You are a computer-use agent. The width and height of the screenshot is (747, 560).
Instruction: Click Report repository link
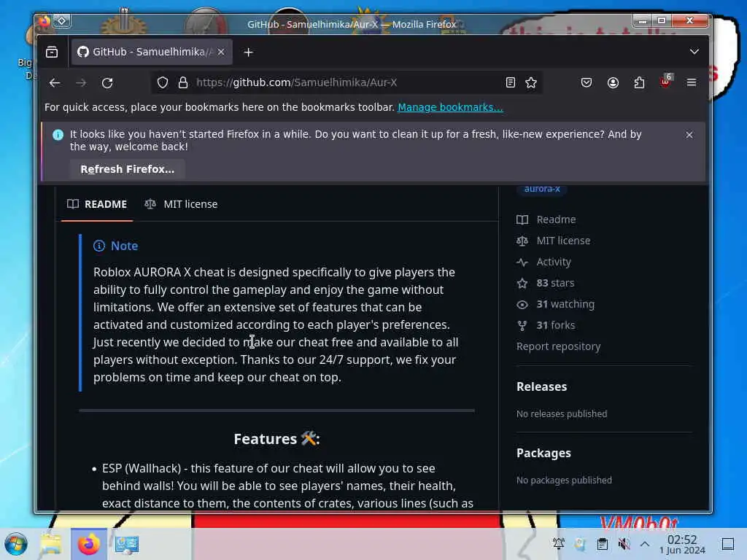pyautogui.click(x=558, y=346)
